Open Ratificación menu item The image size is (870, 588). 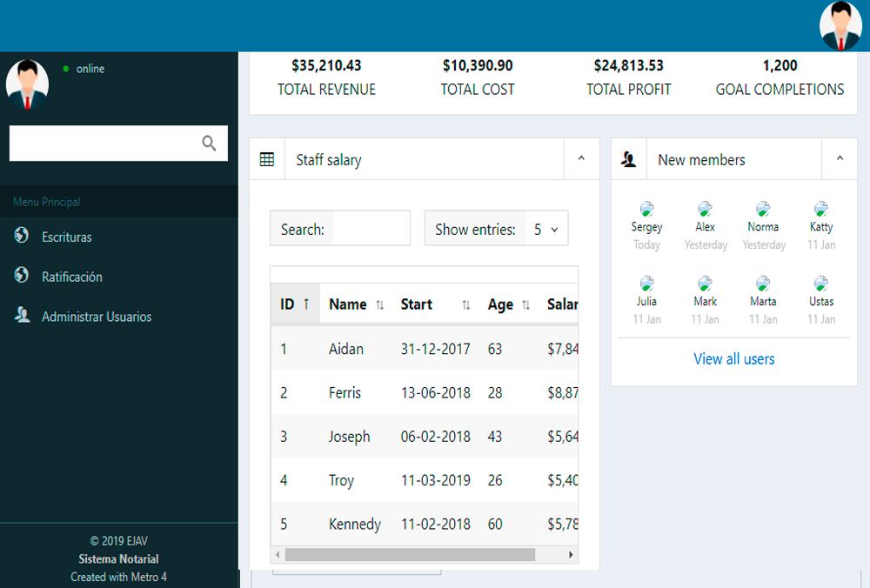click(71, 277)
